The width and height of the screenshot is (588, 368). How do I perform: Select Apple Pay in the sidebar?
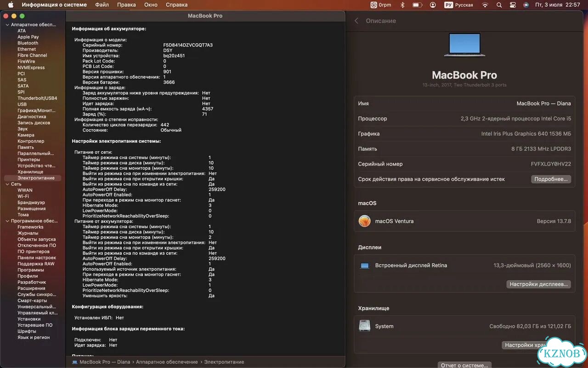click(28, 37)
